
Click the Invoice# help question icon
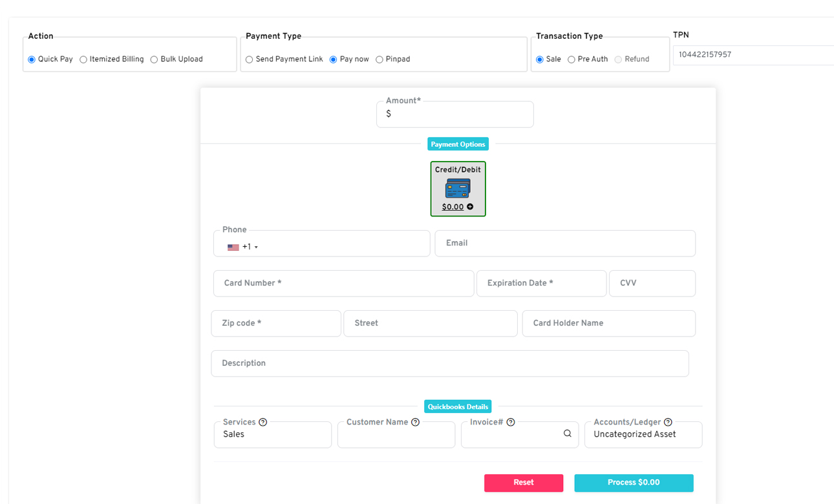(511, 423)
